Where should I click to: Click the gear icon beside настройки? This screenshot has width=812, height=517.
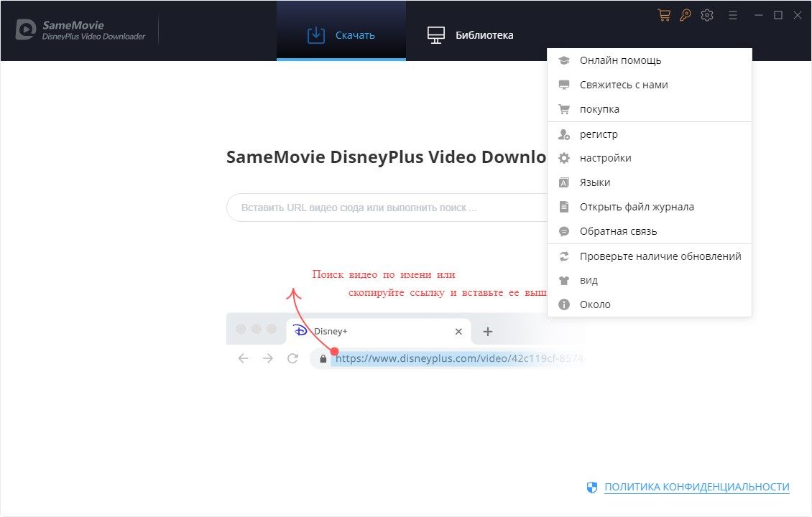point(564,158)
